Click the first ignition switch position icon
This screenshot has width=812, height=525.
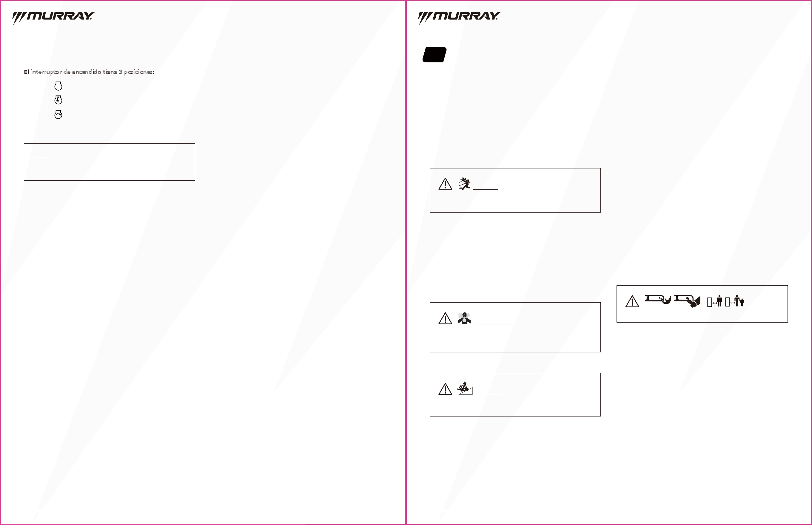coord(58,86)
